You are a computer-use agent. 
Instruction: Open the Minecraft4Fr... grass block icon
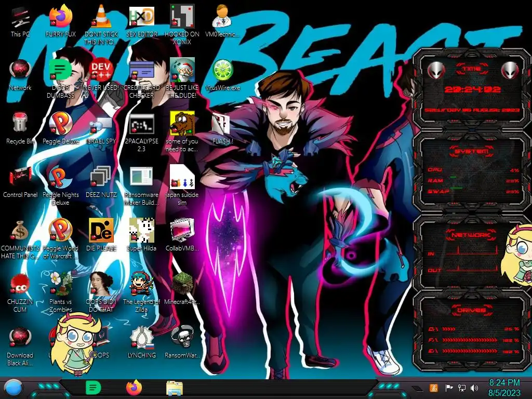pyautogui.click(x=182, y=289)
